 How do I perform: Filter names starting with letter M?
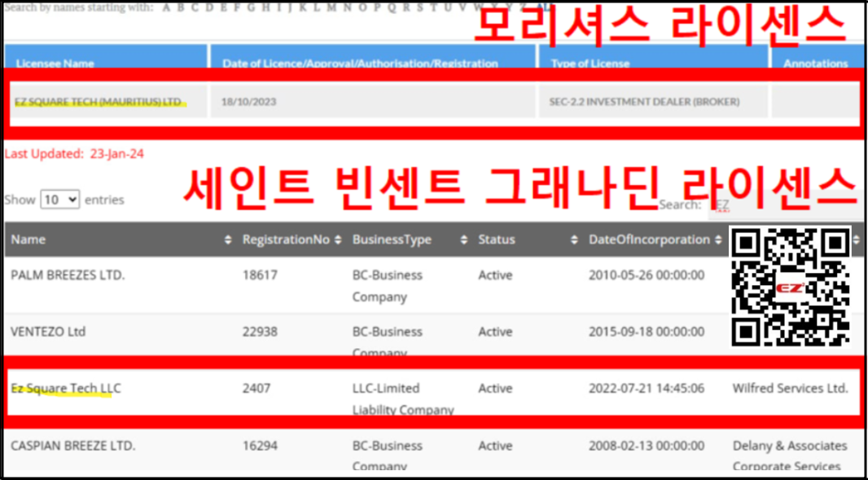pos(331,8)
